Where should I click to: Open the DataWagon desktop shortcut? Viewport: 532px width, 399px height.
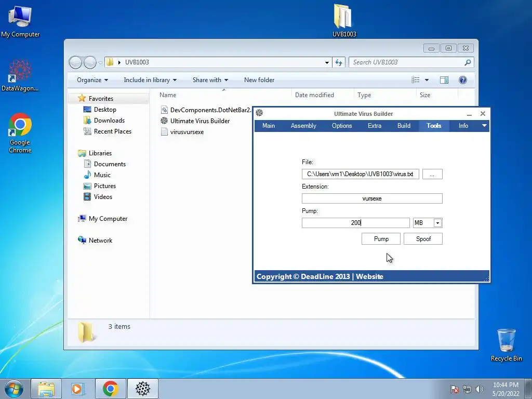[x=20, y=75]
